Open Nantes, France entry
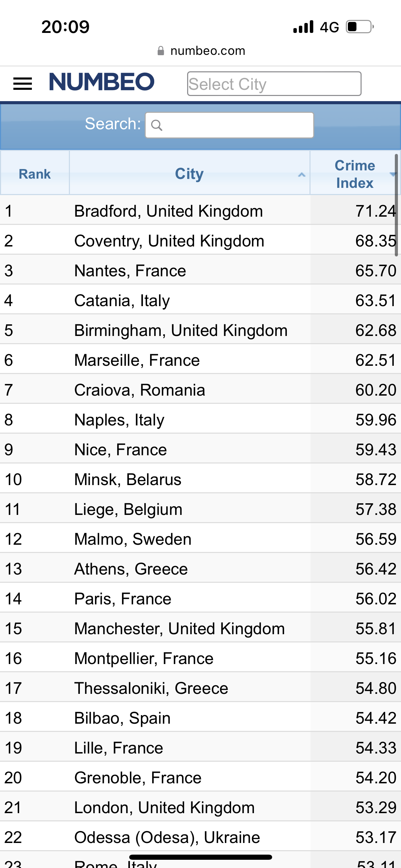This screenshot has height=868, width=401. 130,270
